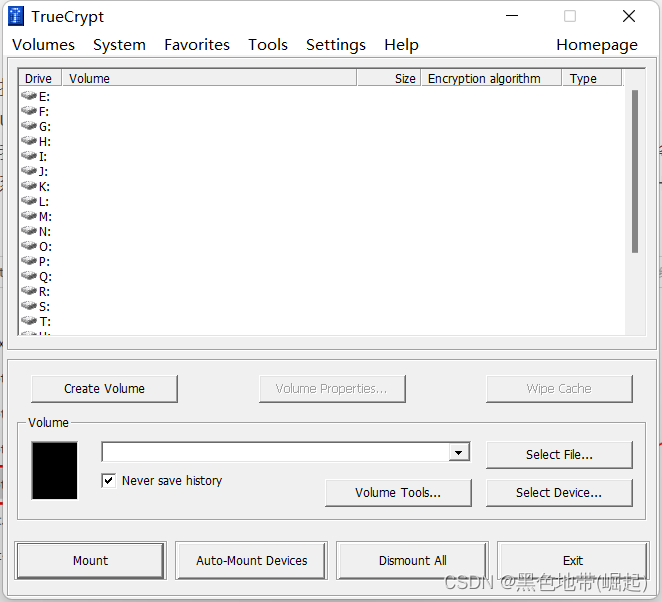The width and height of the screenshot is (662, 602).
Task: Click the drive icon for K:
Action: pos(29,186)
